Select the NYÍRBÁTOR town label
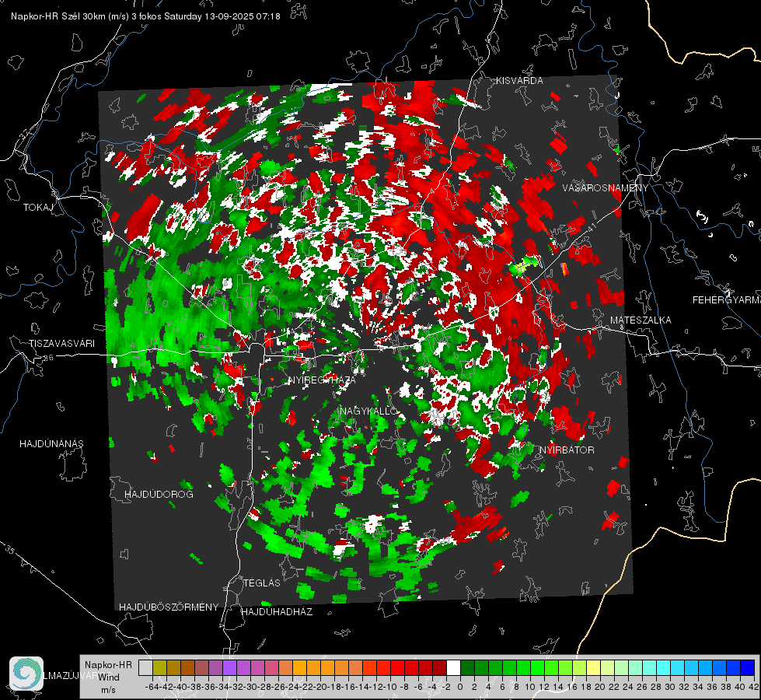 567,450
